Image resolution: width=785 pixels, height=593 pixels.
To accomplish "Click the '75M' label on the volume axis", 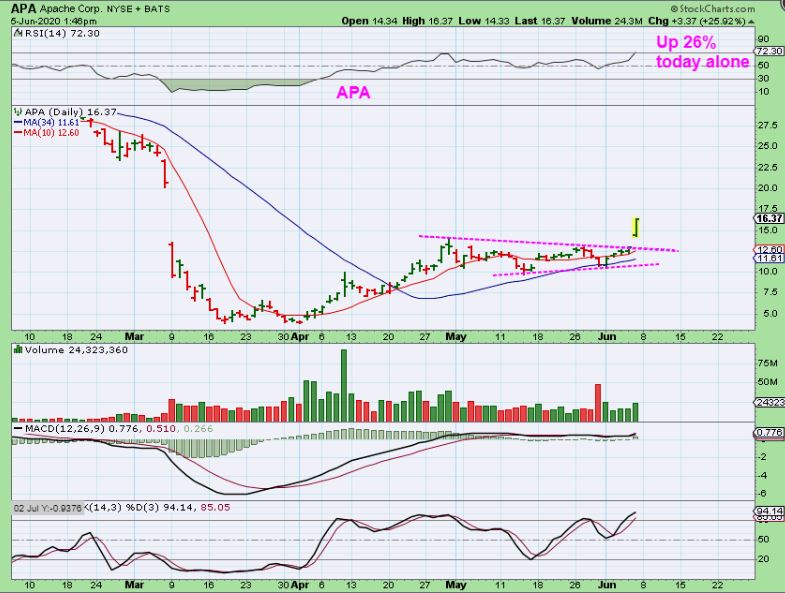I will tap(767, 363).
